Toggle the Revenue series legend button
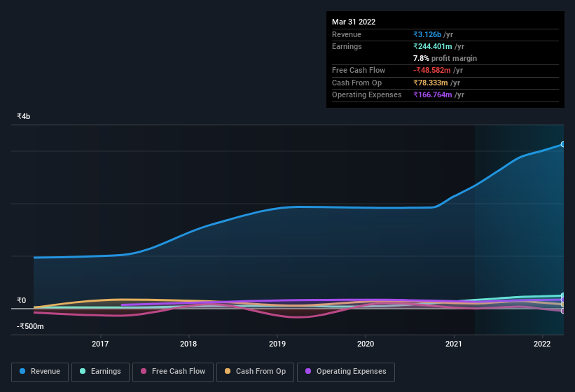This screenshot has height=392, width=575. pos(40,372)
